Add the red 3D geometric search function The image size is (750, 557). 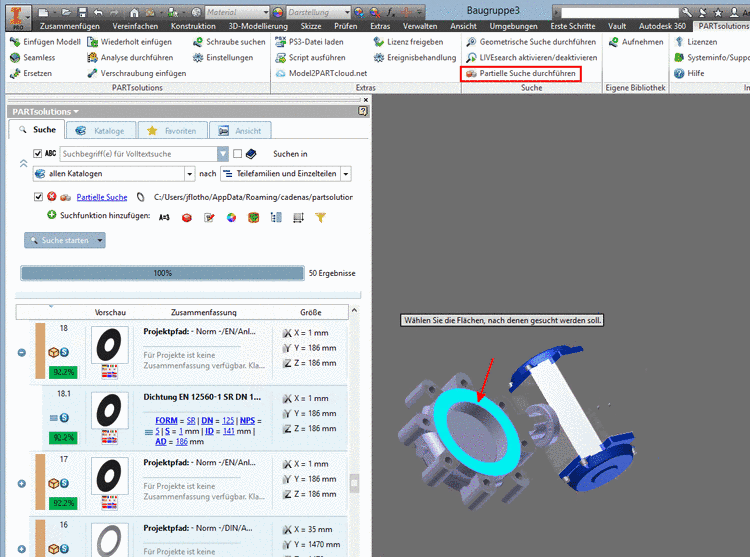coord(187,218)
